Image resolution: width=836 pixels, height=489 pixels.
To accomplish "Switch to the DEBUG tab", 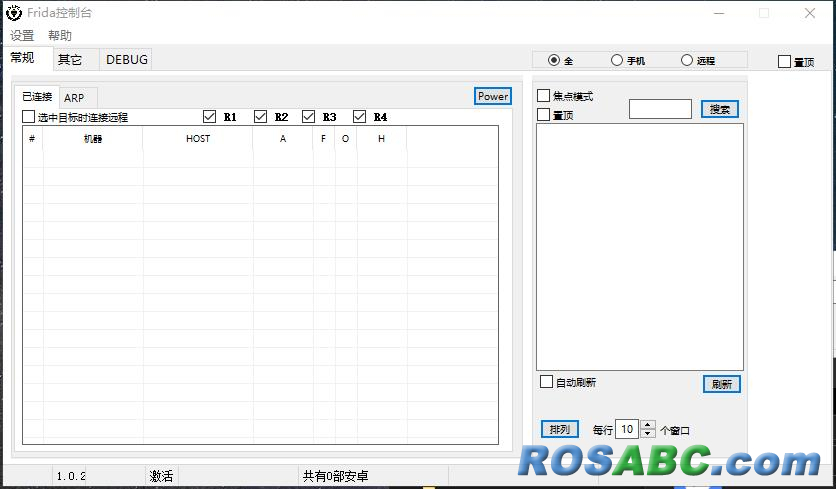I will 127,59.
